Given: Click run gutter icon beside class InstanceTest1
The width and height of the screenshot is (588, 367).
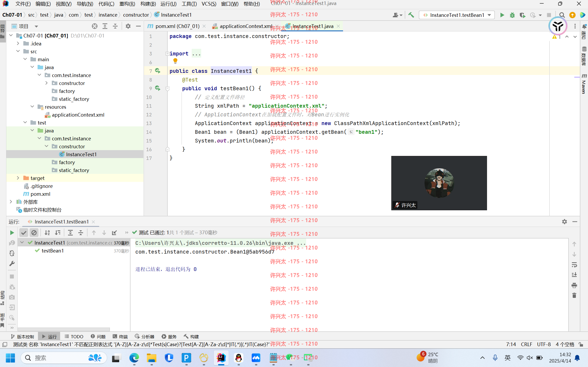Looking at the screenshot, I should point(158,71).
